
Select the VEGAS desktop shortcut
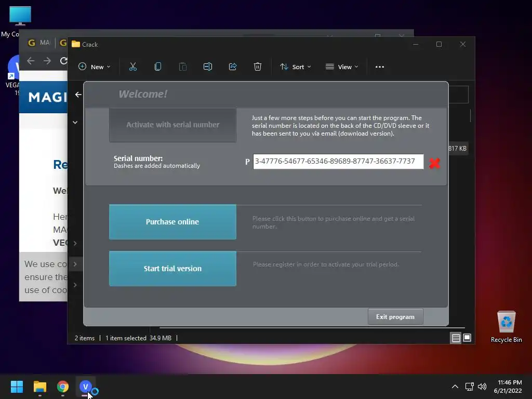(12, 75)
